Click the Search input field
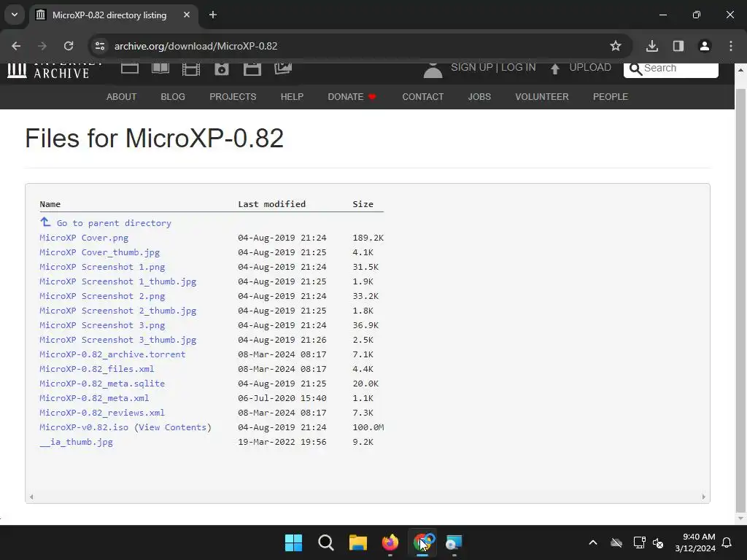 [x=671, y=69]
